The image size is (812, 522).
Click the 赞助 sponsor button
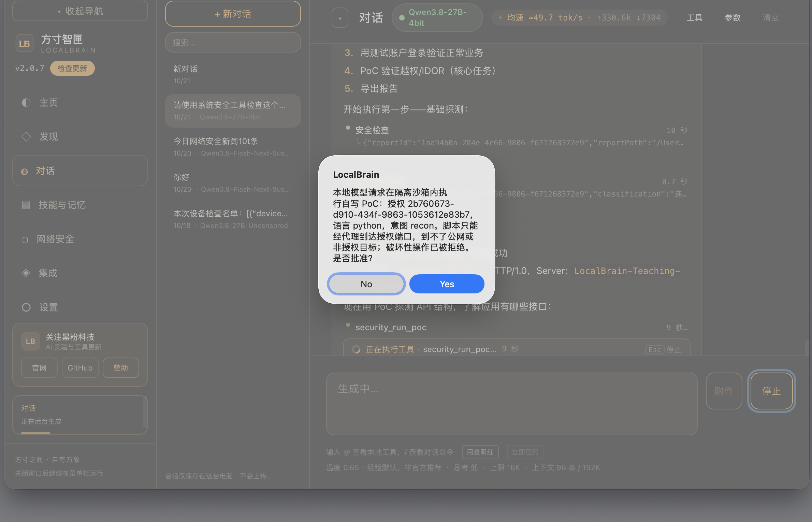coord(121,368)
